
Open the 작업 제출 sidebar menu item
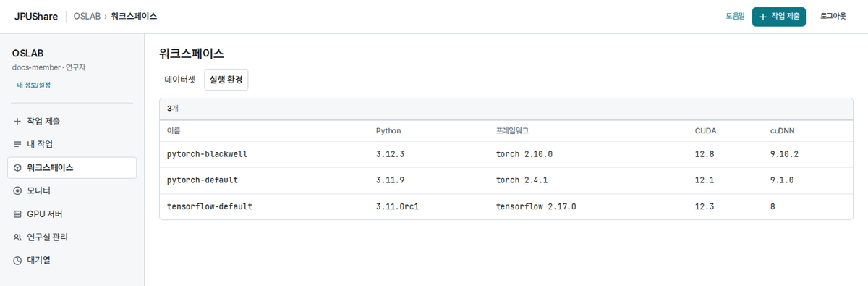point(72,121)
